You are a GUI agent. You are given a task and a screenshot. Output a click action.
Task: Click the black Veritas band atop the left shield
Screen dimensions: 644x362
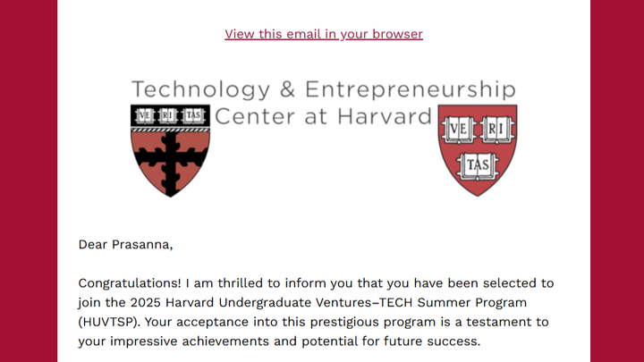tap(171, 115)
